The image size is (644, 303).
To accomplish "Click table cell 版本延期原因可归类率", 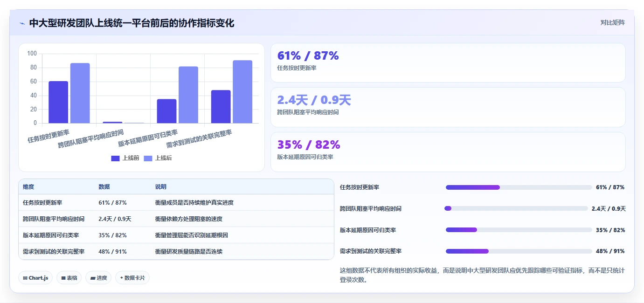I will click(x=51, y=235).
